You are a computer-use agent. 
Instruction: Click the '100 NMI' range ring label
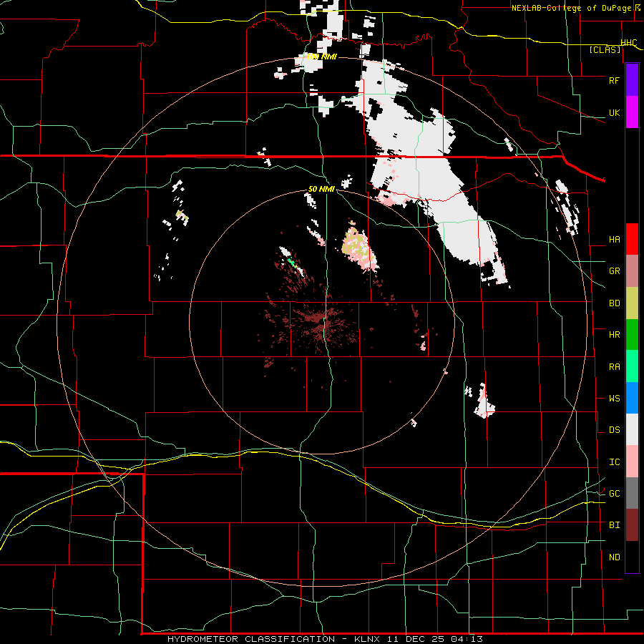coord(321,57)
